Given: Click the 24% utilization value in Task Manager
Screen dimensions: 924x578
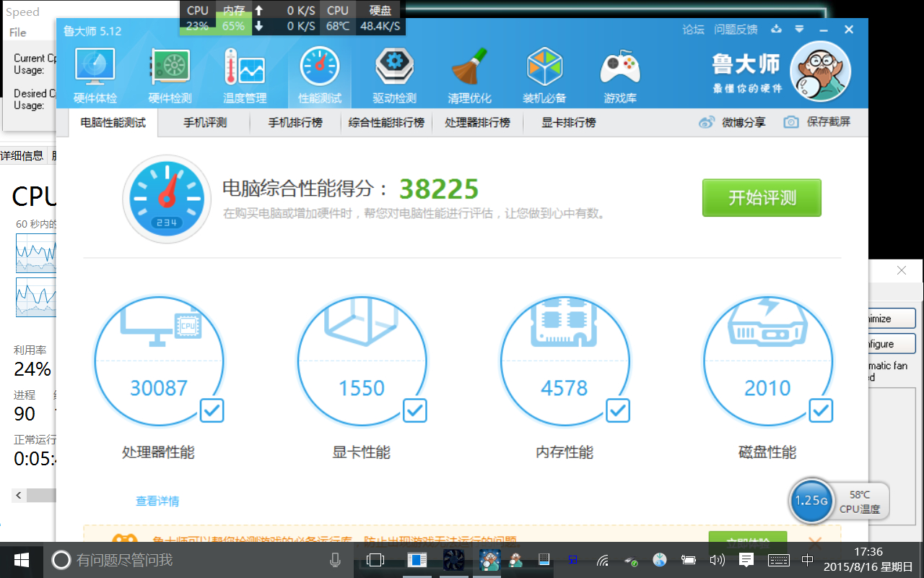Looking at the screenshot, I should click(32, 369).
